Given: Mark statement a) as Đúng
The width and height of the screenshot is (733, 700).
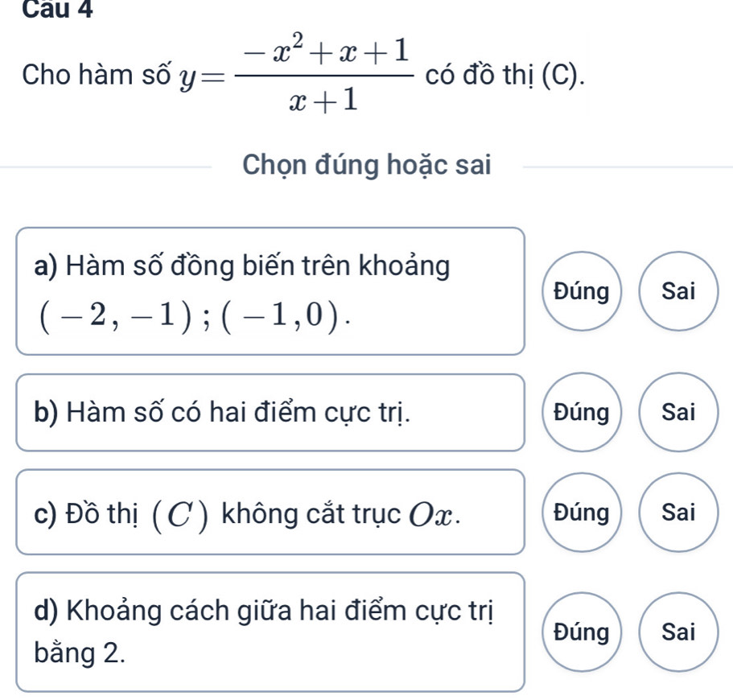Looking at the screenshot, I should tap(583, 292).
